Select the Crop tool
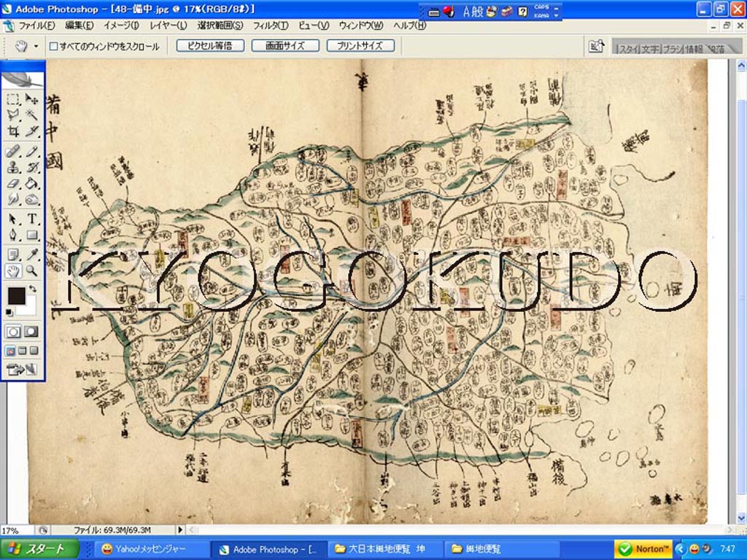This screenshot has width=747, height=560. [x=13, y=131]
